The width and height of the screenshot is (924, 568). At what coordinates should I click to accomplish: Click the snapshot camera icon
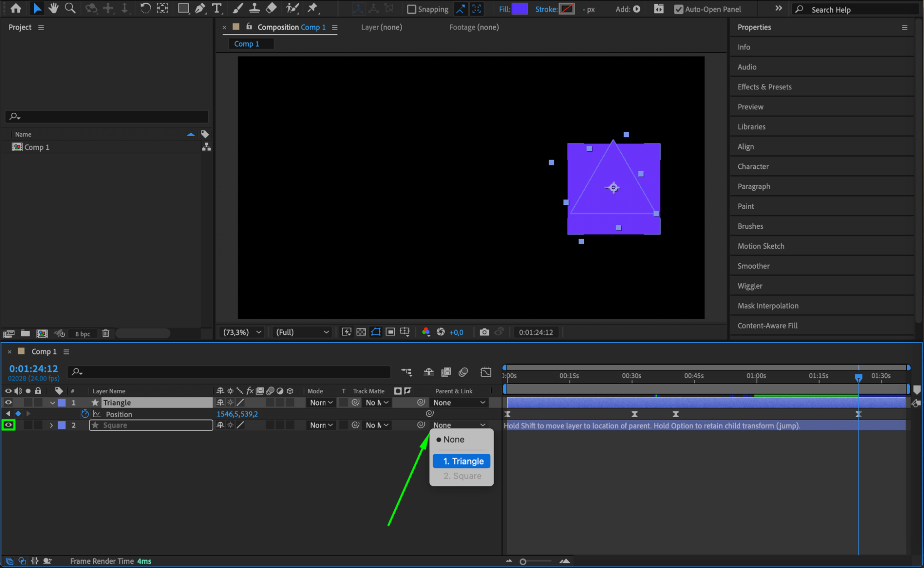point(484,332)
